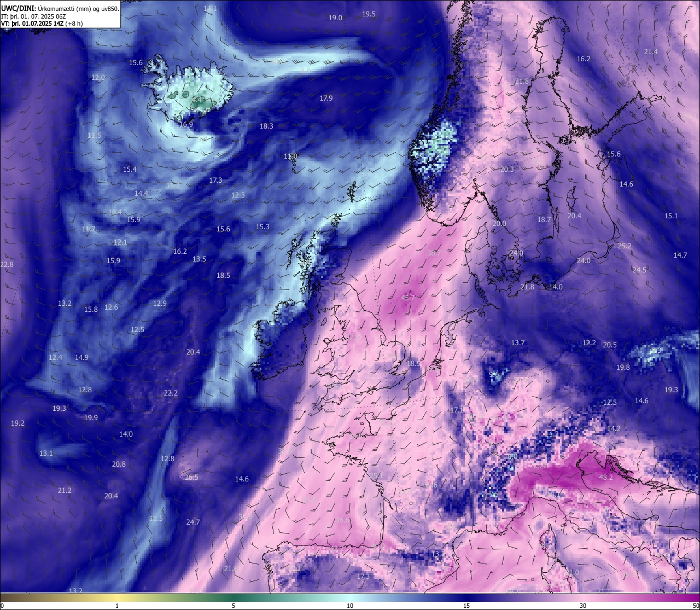The image size is (700, 610).
Task: Click the 18.7 value over Sweden
Action: click(x=544, y=219)
